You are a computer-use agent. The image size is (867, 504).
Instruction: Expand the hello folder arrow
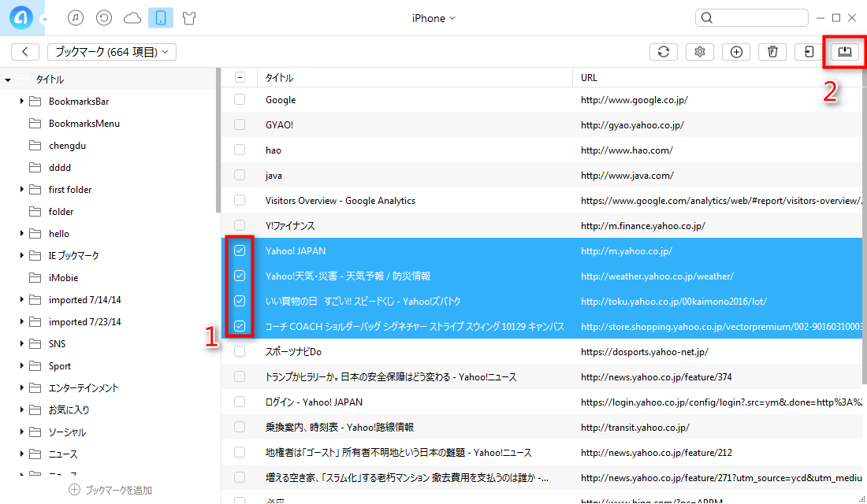21,233
